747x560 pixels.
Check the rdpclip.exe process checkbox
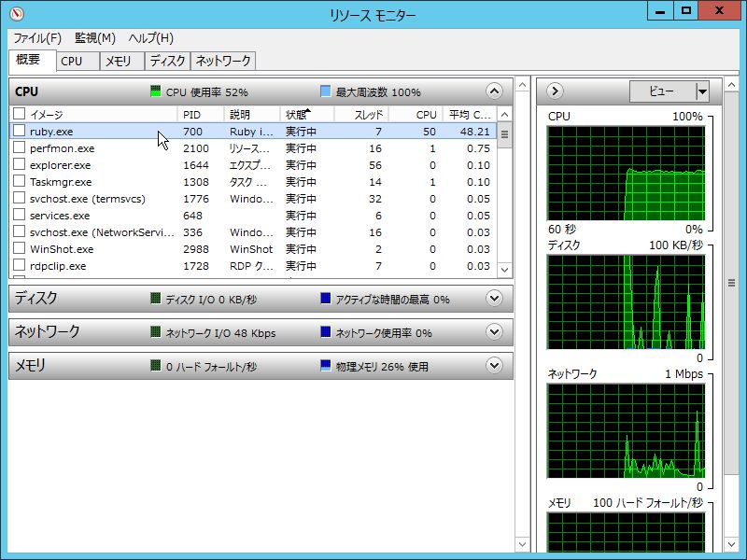[19, 265]
